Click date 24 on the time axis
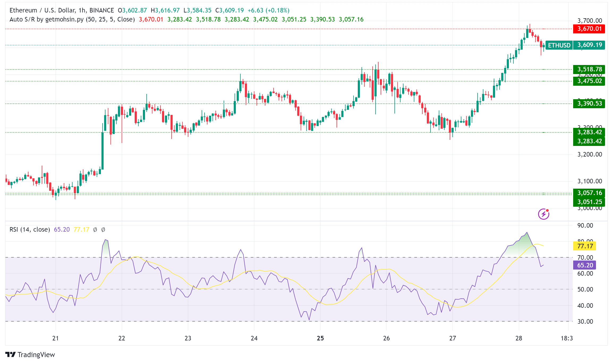 coord(254,338)
